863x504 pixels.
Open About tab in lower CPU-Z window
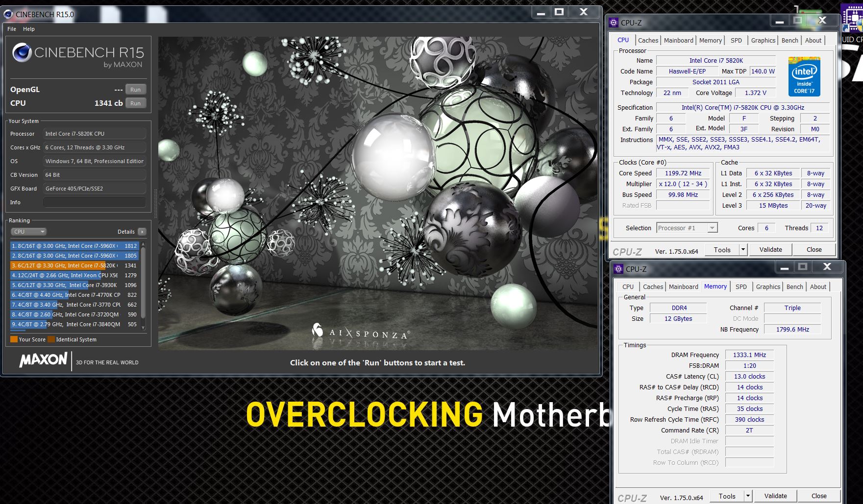click(818, 287)
